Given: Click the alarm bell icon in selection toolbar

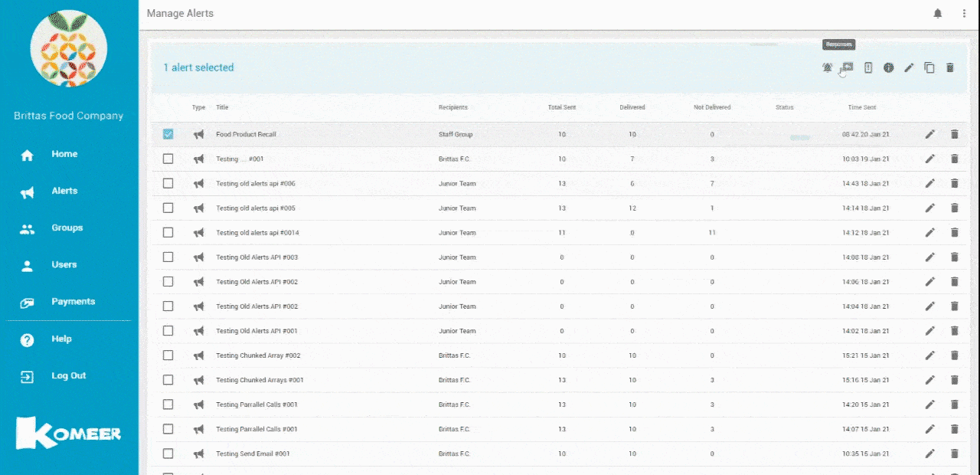Looking at the screenshot, I should coord(828,67).
